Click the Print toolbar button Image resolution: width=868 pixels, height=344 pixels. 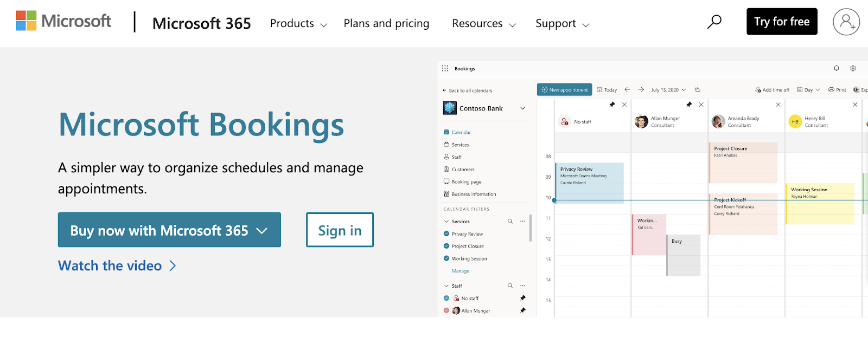point(837,90)
